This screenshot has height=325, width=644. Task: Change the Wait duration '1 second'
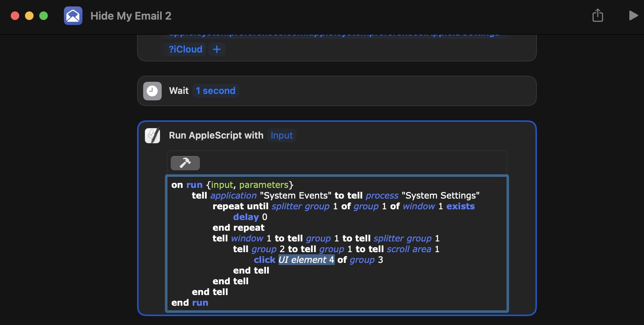coord(216,91)
